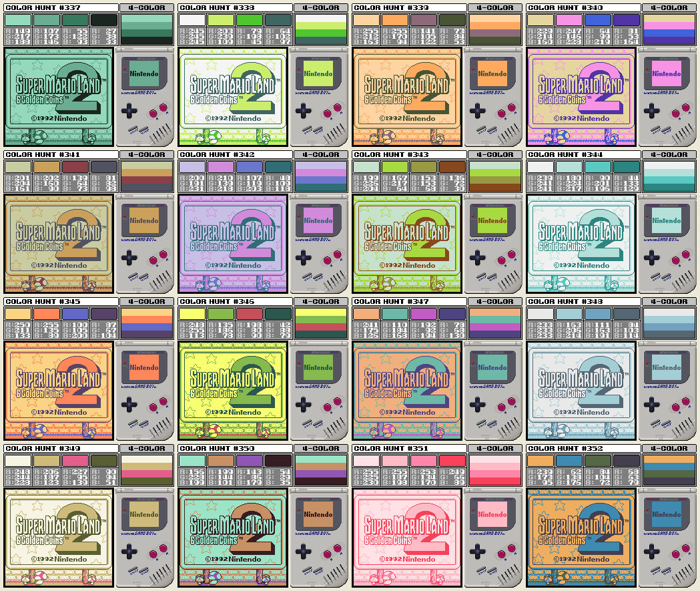Screen dimensions: 700x591
Task: View the Color Hunt #340 title screen thumbnail
Action: pos(581,97)
